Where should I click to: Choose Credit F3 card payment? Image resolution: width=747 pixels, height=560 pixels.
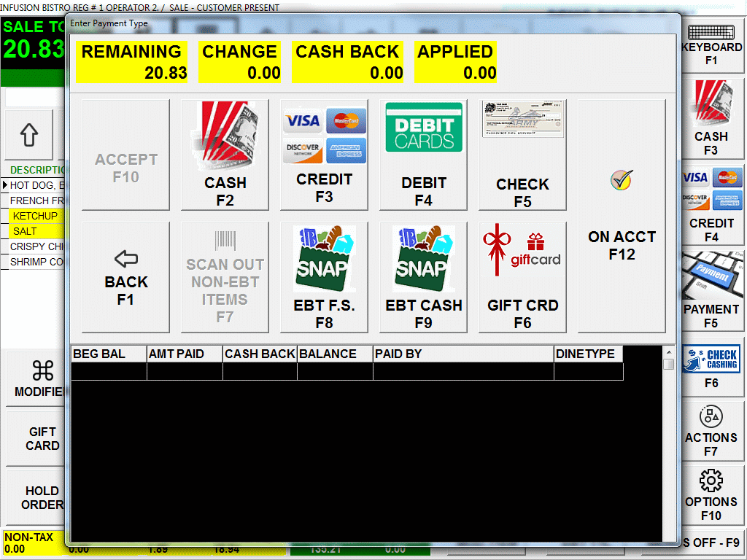324,155
